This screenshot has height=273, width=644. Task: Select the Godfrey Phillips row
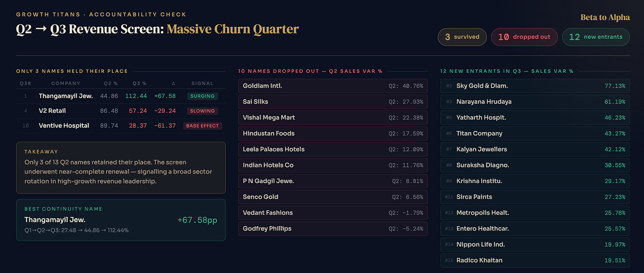pyautogui.click(x=333, y=229)
